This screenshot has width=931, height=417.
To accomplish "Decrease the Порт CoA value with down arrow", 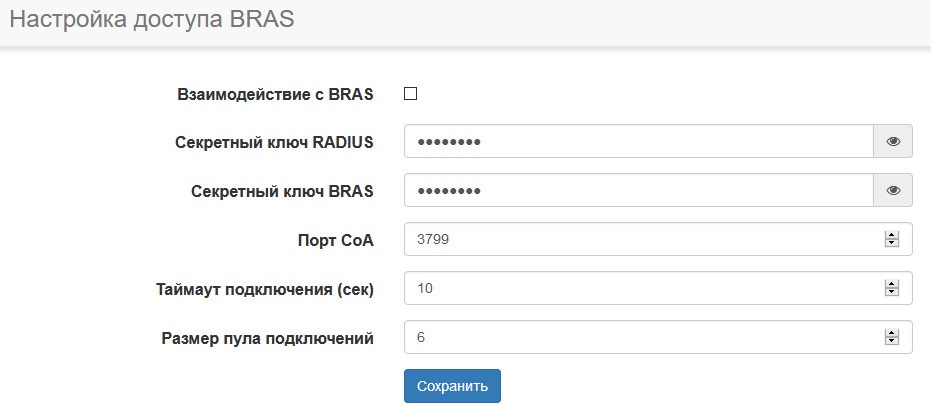I will coord(892,243).
